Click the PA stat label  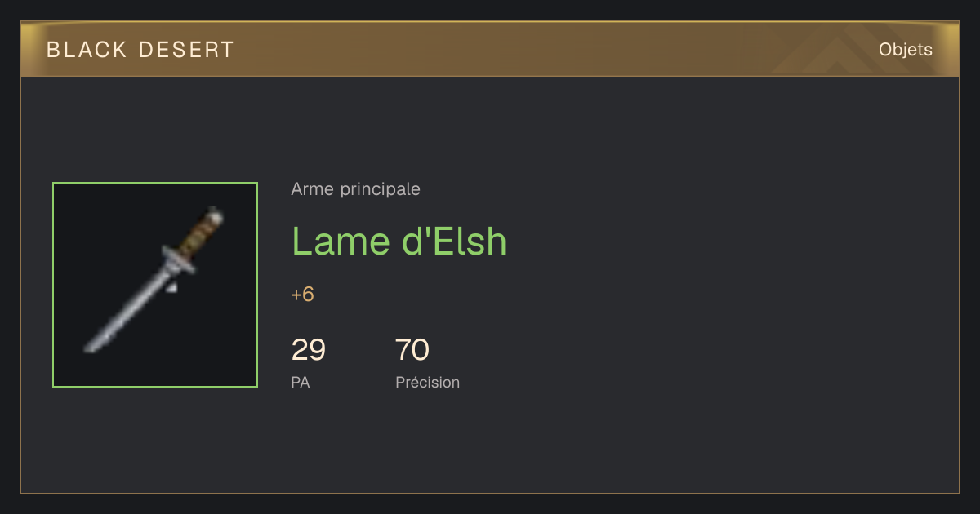(x=301, y=382)
